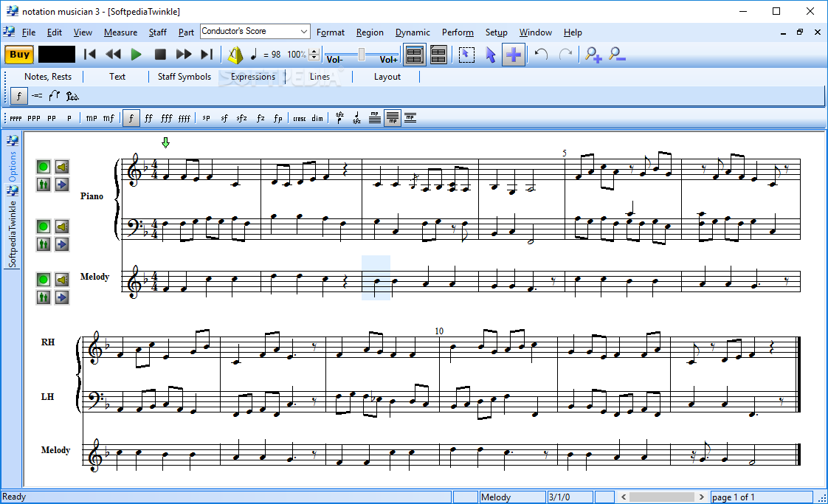Viewport: 828px width, 504px height.
Task: Click blue arrow on Piano bass staff
Action: [62, 244]
